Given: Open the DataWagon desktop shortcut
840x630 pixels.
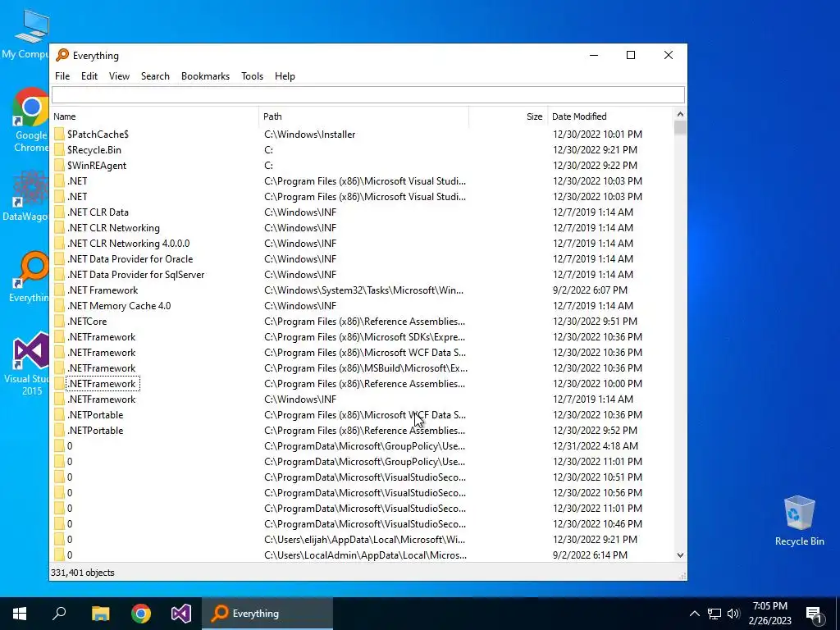Looking at the screenshot, I should click(25, 195).
